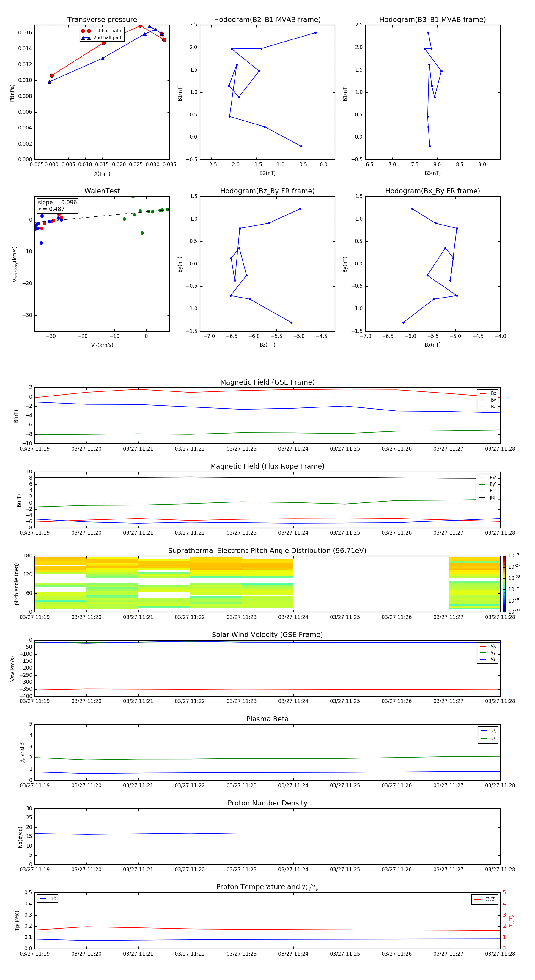Image resolution: width=535 pixels, height=980 pixels.
Task: Click the Bz' entry in Flux Rope legend
Action: (x=487, y=491)
